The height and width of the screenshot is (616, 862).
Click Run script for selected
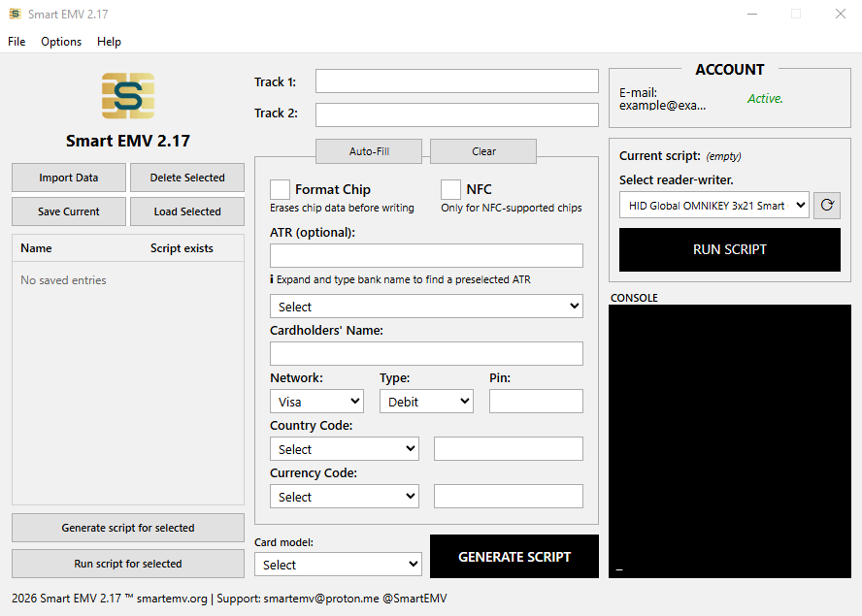[128, 564]
